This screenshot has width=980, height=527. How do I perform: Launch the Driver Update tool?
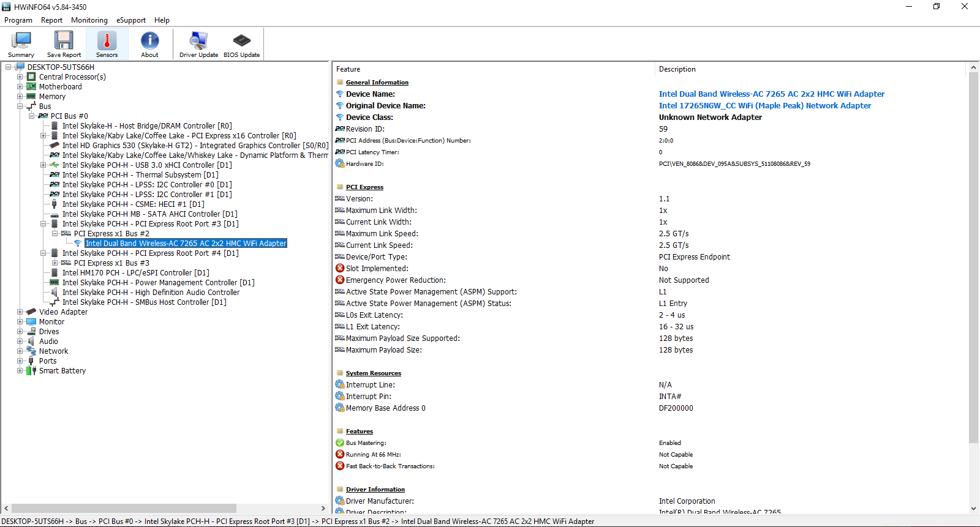(x=198, y=44)
